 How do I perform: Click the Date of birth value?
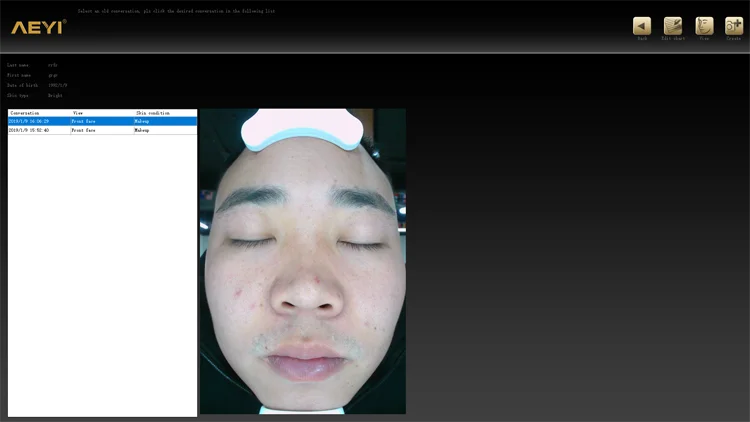57,85
